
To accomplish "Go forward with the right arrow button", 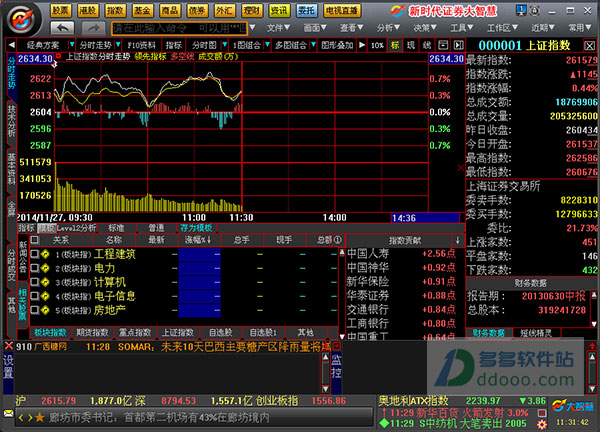I will (93, 28).
